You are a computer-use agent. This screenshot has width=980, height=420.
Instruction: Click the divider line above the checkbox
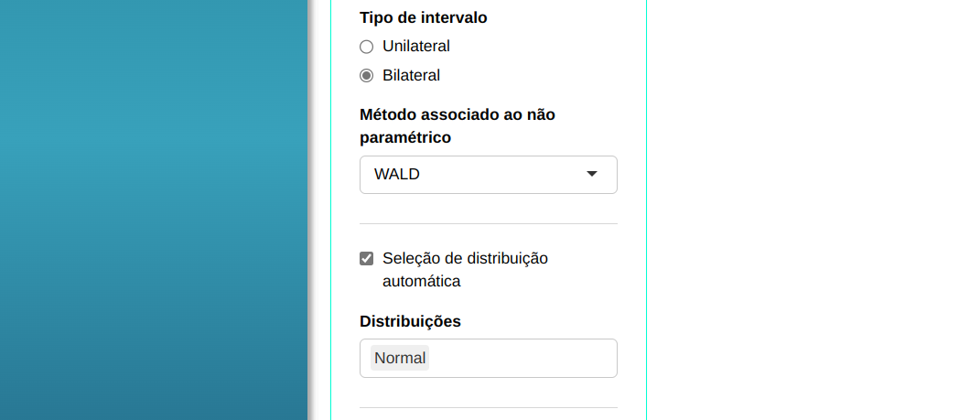coord(489,223)
